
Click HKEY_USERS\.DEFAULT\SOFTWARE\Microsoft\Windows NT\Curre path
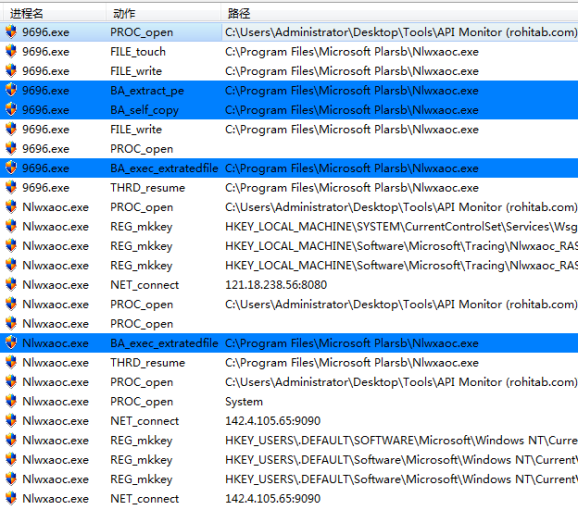click(401, 440)
